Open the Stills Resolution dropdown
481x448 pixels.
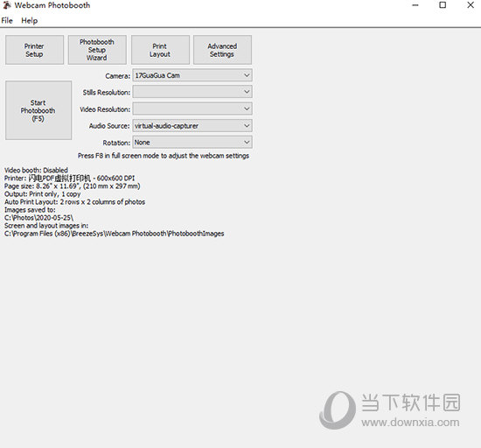coord(192,92)
